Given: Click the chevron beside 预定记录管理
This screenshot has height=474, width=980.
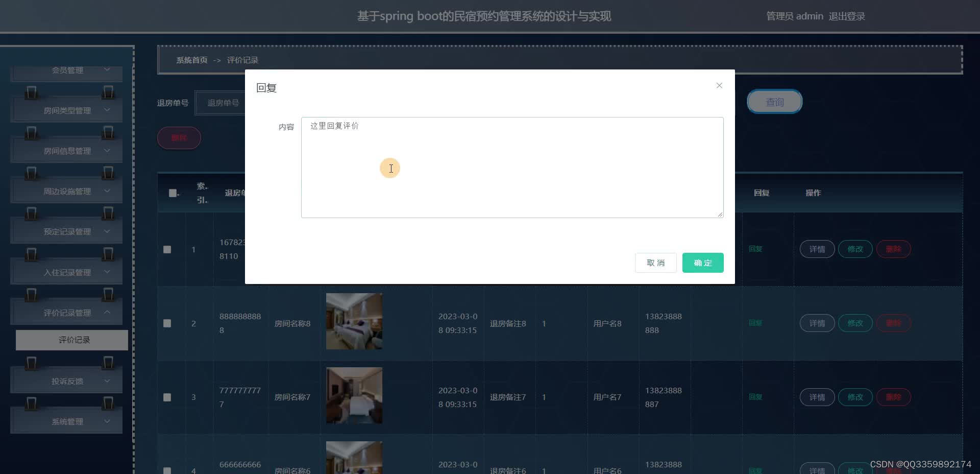Looking at the screenshot, I should click(x=107, y=231).
